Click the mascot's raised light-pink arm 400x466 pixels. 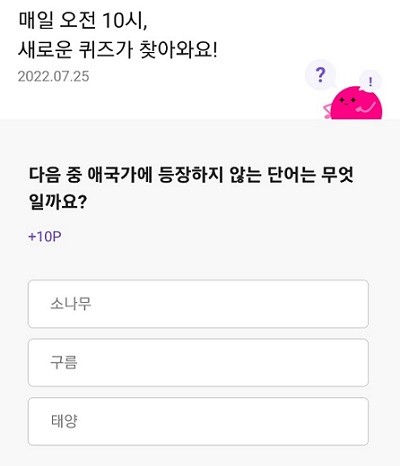367,108
